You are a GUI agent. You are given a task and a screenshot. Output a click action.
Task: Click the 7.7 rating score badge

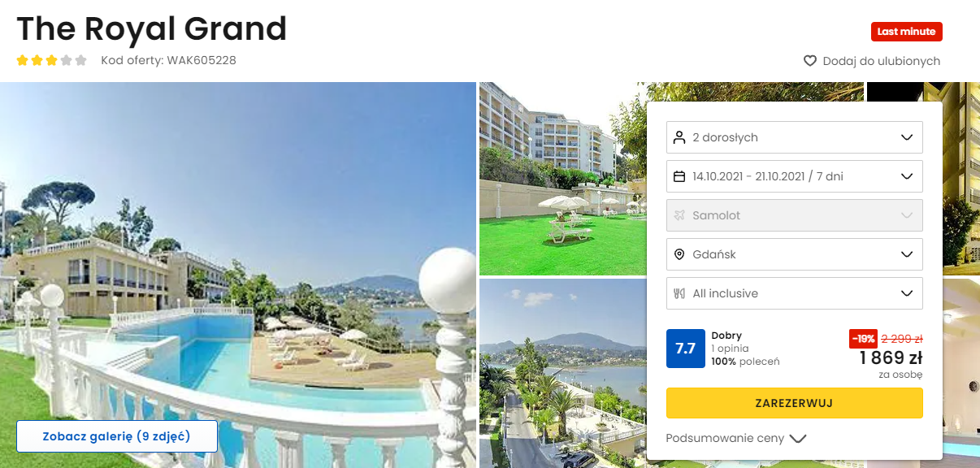(x=686, y=349)
